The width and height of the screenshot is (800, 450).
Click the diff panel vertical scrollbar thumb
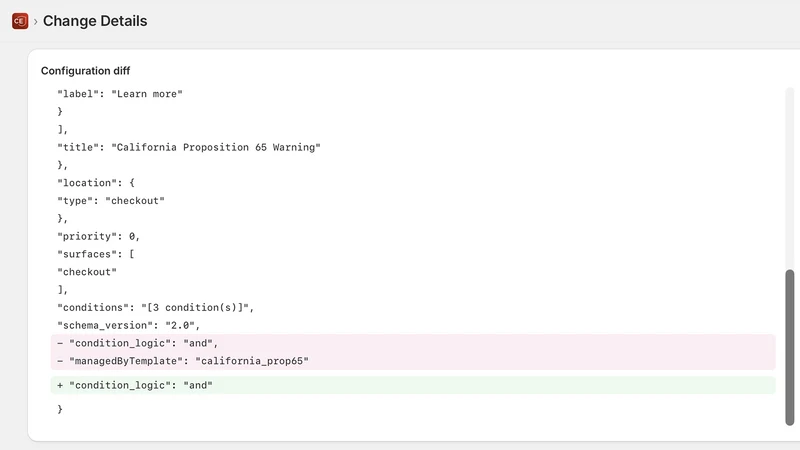[789, 347]
